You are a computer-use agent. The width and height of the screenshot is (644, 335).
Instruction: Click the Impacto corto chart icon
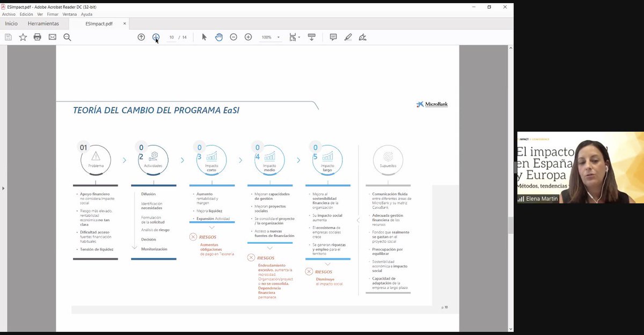[211, 159]
